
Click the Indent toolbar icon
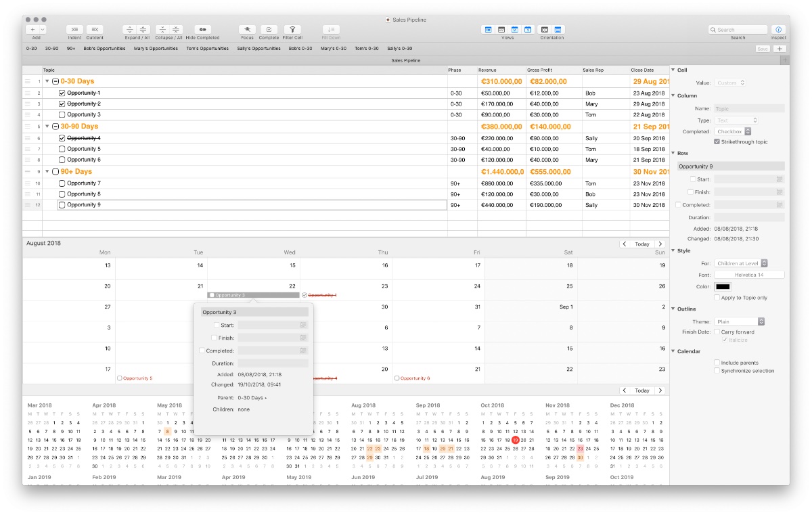74,30
